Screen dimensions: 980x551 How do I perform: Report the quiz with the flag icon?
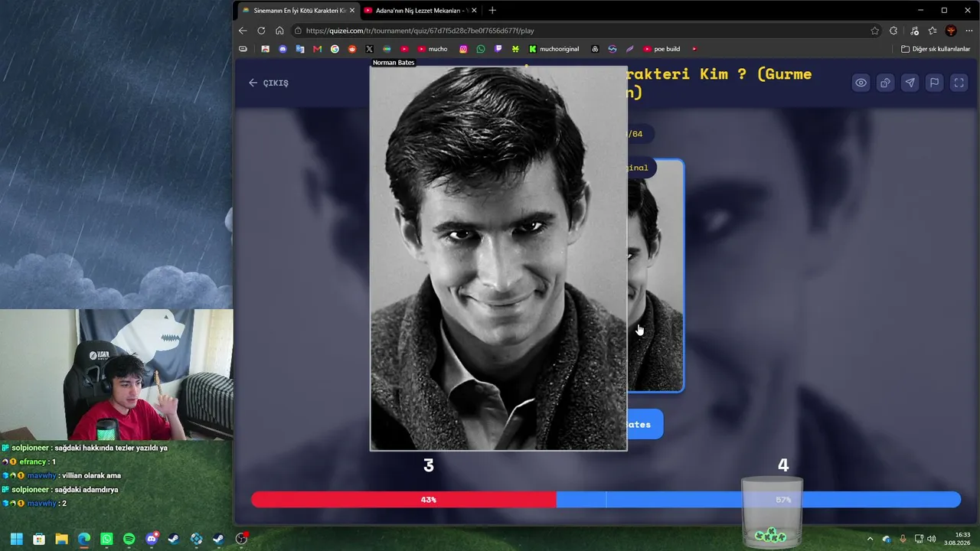coord(935,83)
